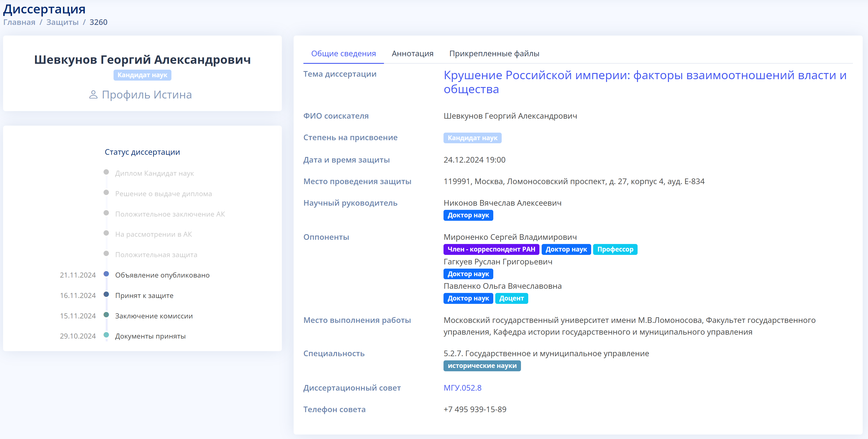Click the Профессор badge
868x439 pixels.
click(x=615, y=249)
